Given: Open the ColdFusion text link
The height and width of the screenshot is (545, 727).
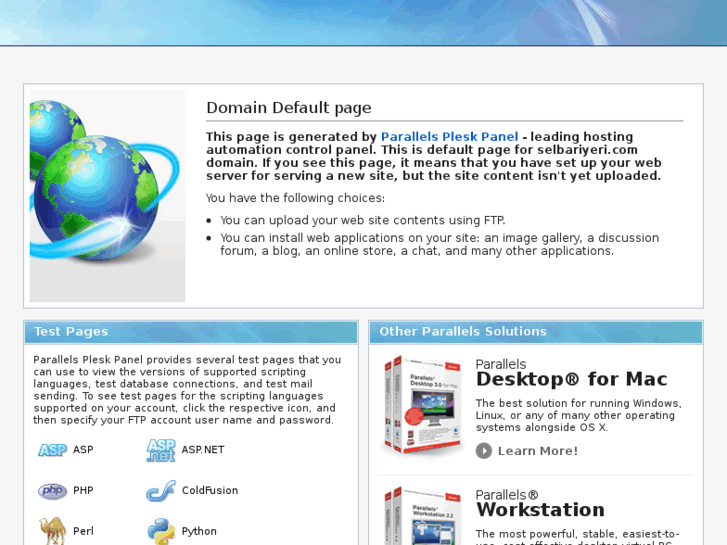Looking at the screenshot, I should [x=210, y=491].
